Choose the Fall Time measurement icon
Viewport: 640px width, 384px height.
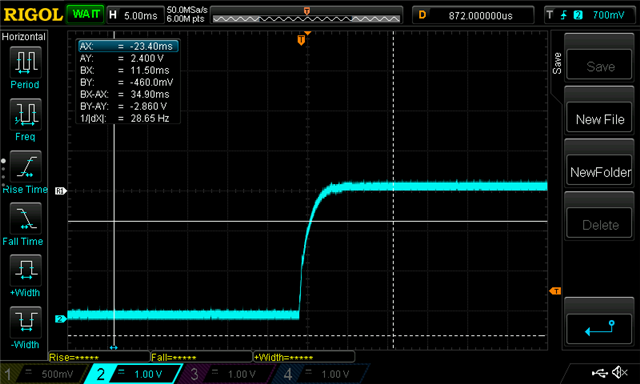click(25, 218)
